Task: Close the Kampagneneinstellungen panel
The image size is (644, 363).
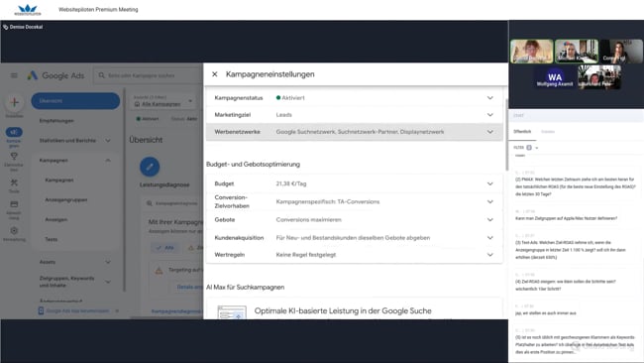Action: (x=214, y=74)
